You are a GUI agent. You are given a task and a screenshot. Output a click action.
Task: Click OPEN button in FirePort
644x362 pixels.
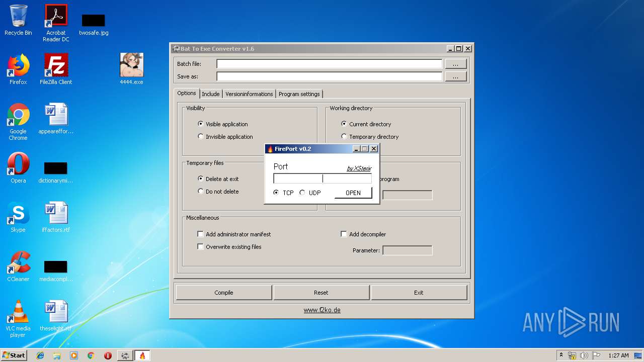[353, 193]
